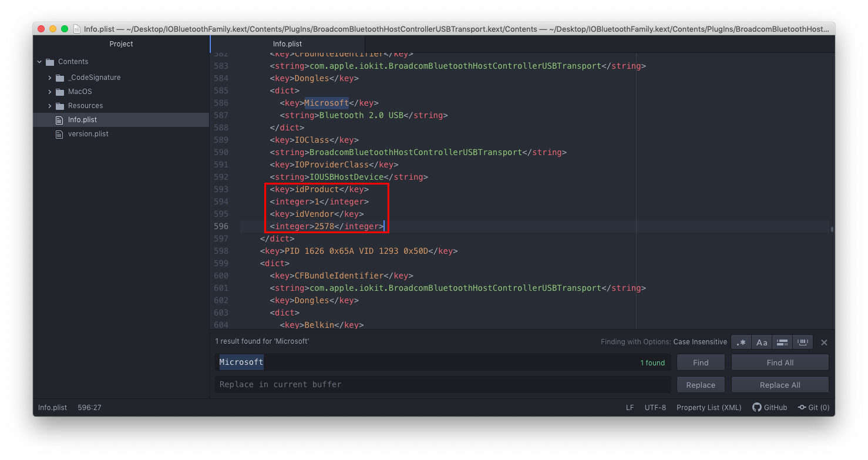Select the Resources folder row
This screenshot has width=868, height=460.
121,106
